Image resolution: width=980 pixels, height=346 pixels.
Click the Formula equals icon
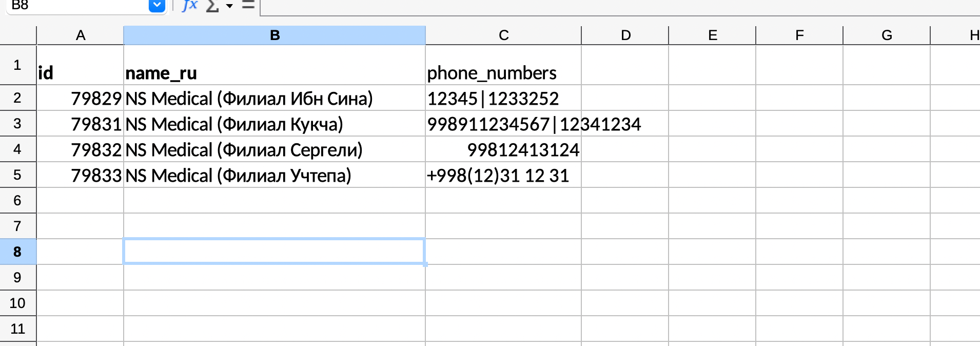(248, 5)
